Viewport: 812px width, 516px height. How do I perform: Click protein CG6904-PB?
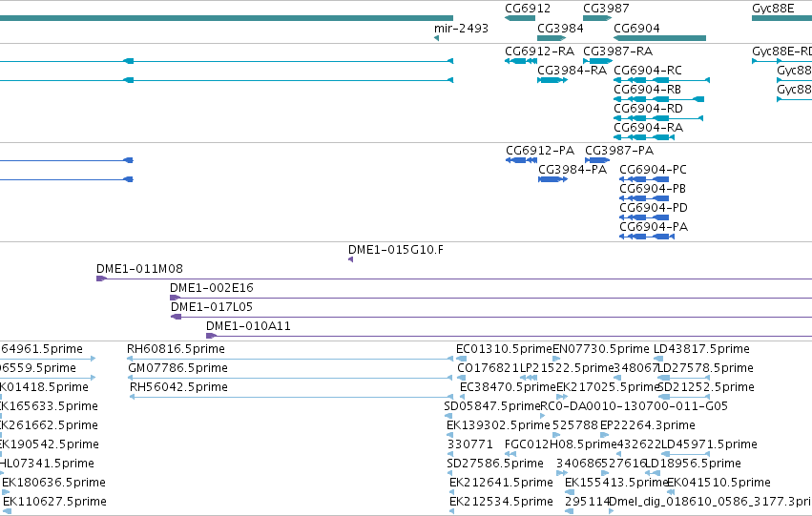(x=644, y=198)
